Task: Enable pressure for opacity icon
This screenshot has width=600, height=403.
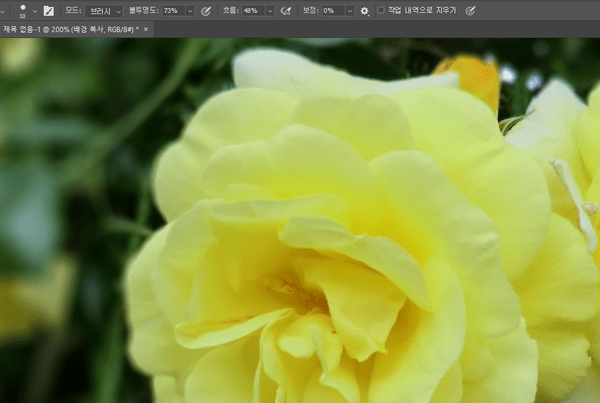Action: 206,11
